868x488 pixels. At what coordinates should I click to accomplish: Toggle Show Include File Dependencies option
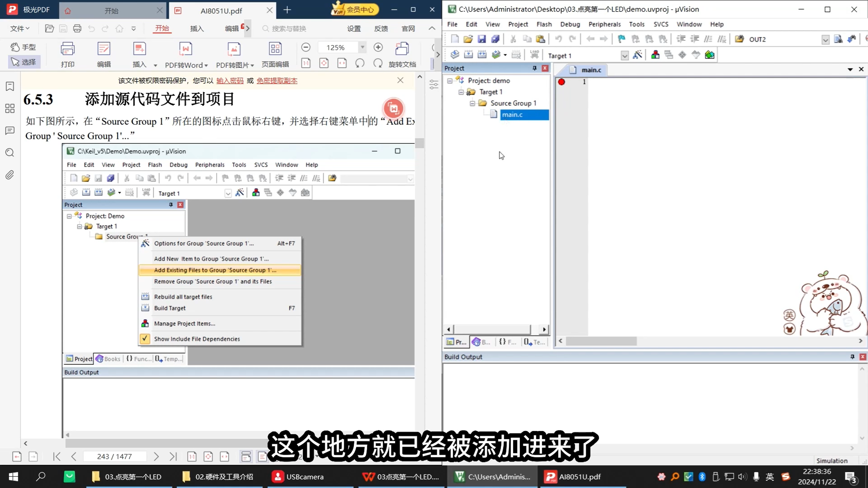pos(197,339)
